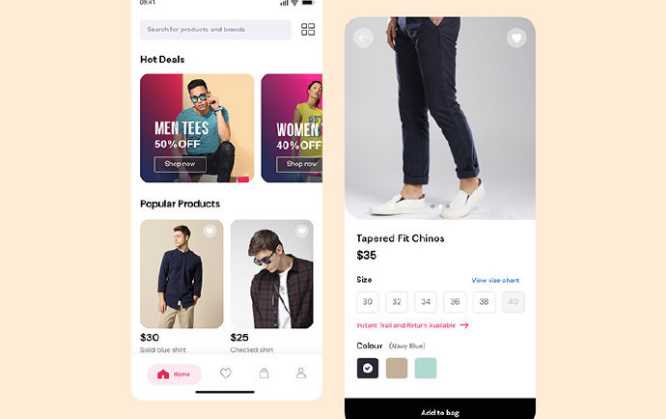Favorite the Tapered Fit Chinos with heart icon

(x=516, y=38)
